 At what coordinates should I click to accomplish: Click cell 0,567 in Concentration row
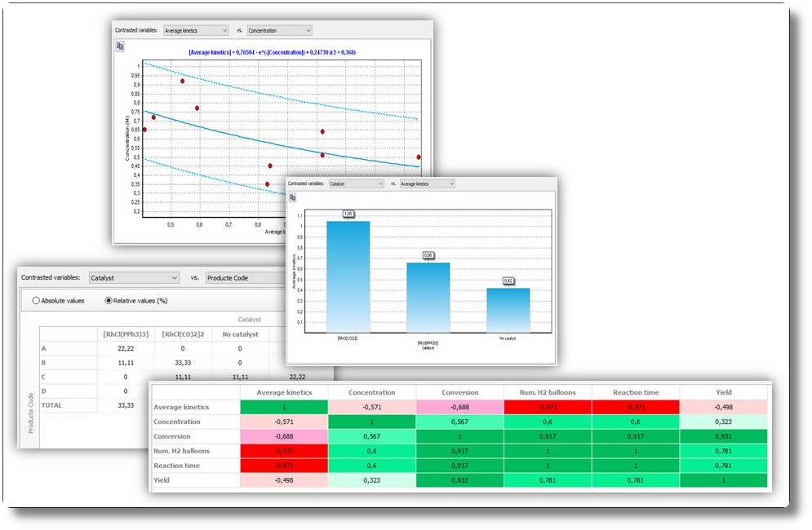tap(459, 422)
